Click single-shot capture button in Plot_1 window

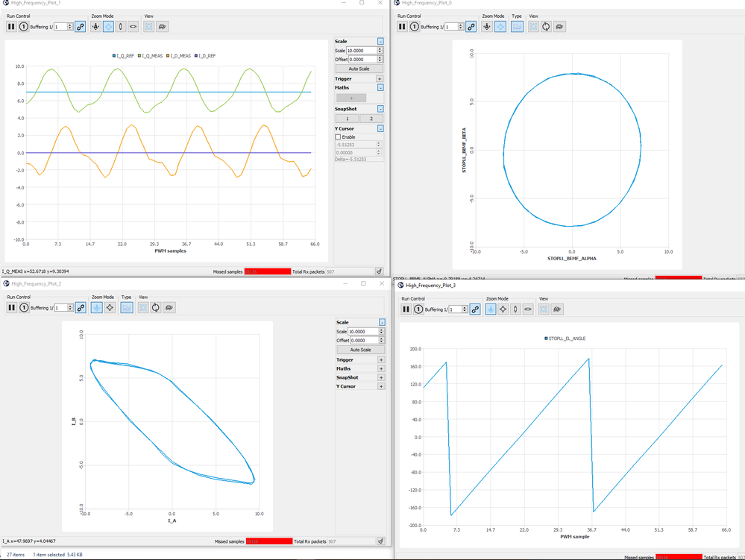tap(23, 27)
